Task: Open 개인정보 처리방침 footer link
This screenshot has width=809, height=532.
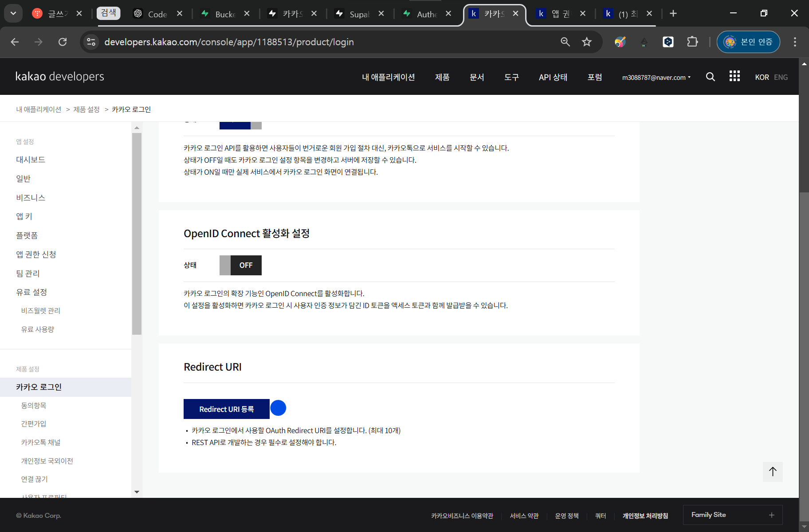Action: pos(645,516)
